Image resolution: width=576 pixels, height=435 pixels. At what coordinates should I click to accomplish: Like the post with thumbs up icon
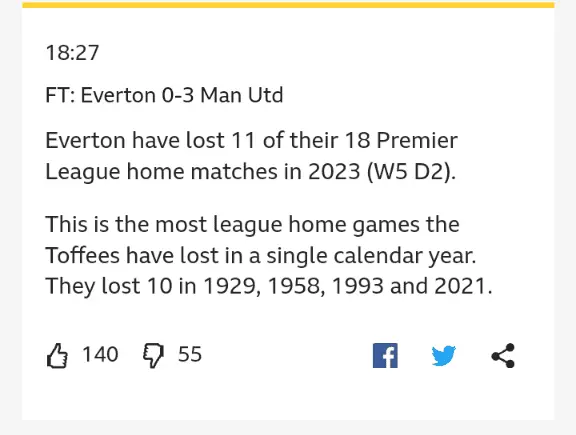(x=57, y=355)
